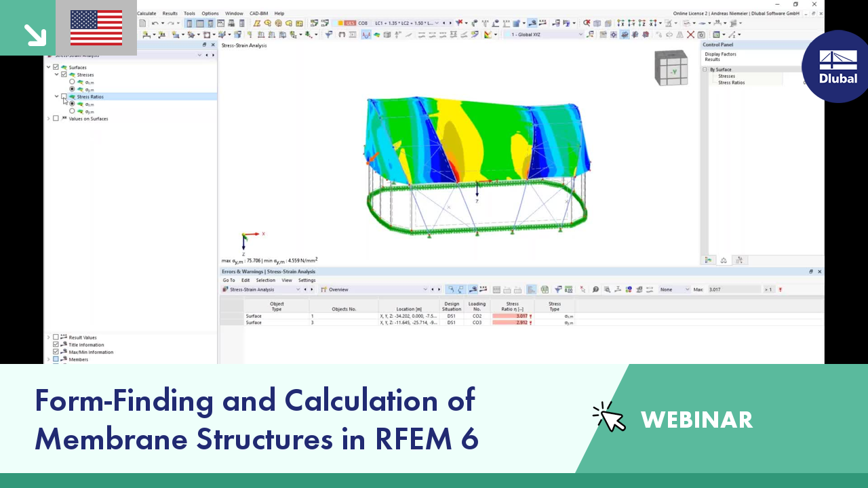
Task: Click Stress Ratios in the Control Panel
Action: (x=731, y=82)
